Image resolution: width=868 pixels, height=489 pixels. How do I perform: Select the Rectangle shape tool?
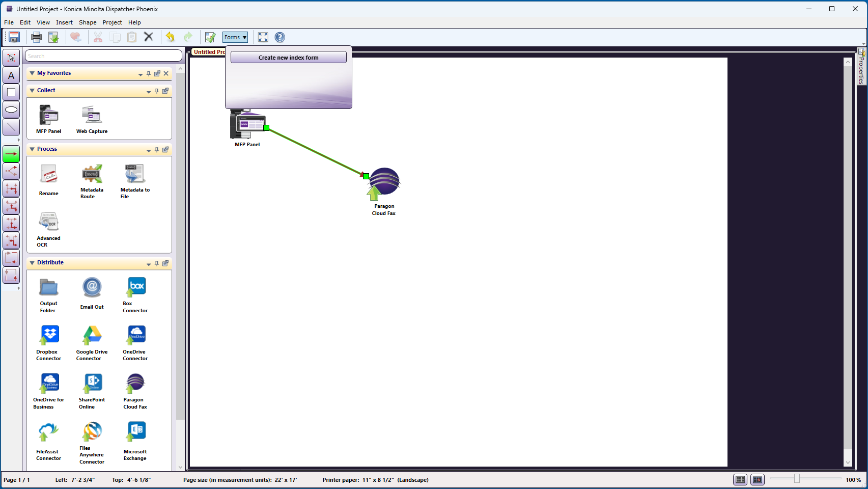pyautogui.click(x=11, y=92)
